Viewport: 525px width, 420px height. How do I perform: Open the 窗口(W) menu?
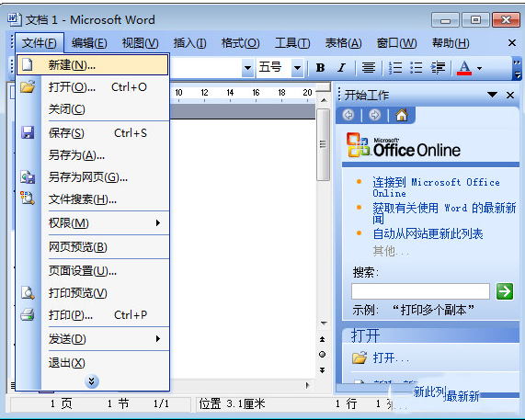(x=397, y=43)
